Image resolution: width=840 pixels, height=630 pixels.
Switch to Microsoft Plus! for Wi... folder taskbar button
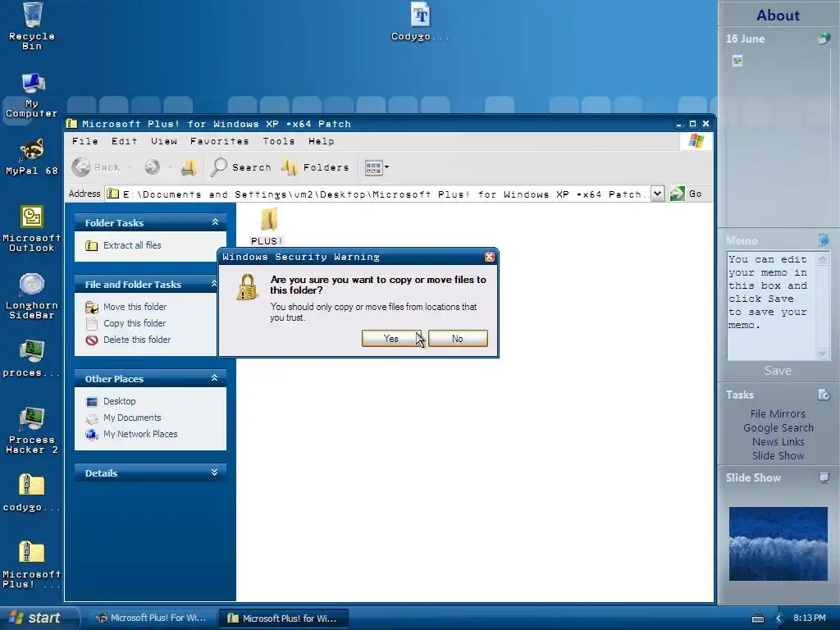pos(284,619)
